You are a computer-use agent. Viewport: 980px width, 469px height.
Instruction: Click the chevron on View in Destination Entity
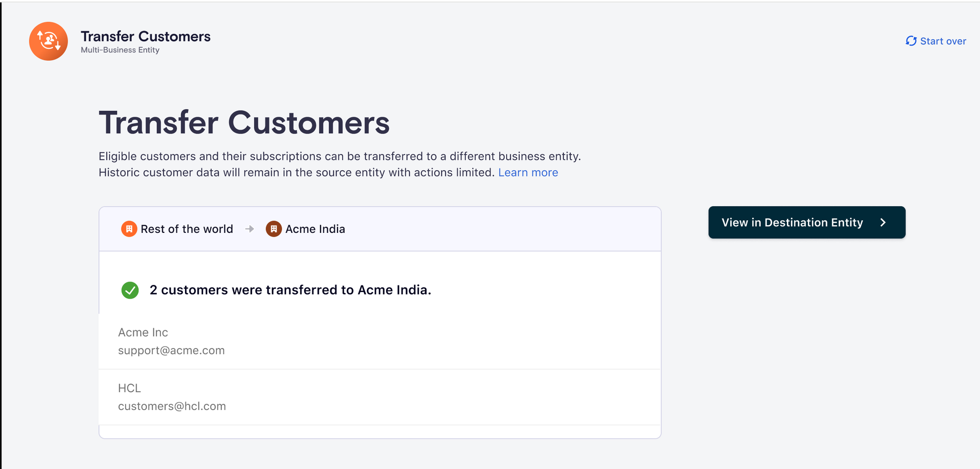[883, 222]
